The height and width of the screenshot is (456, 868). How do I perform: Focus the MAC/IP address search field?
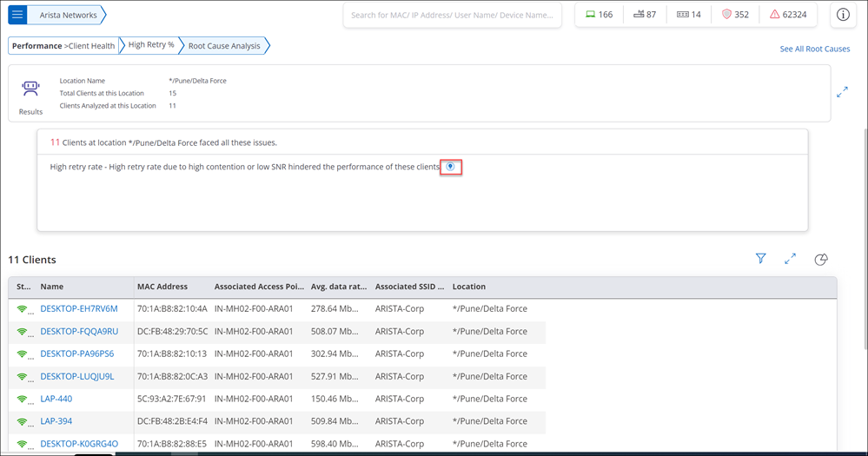(452, 15)
